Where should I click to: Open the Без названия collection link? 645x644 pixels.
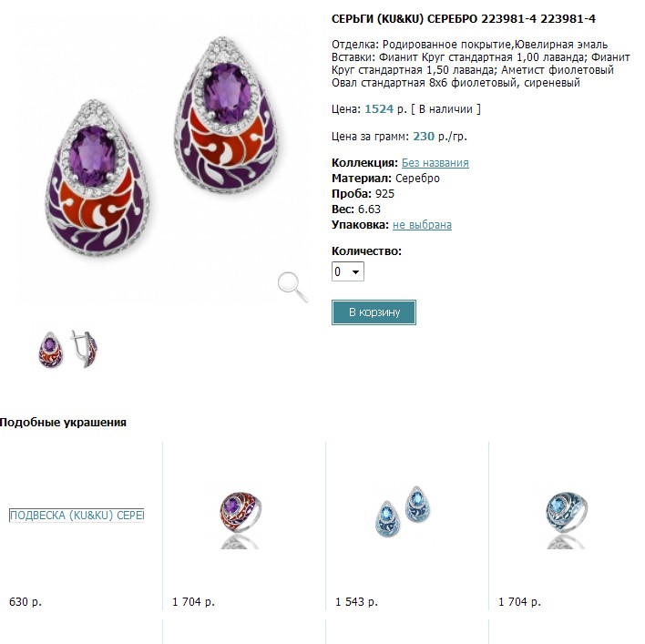point(435,163)
